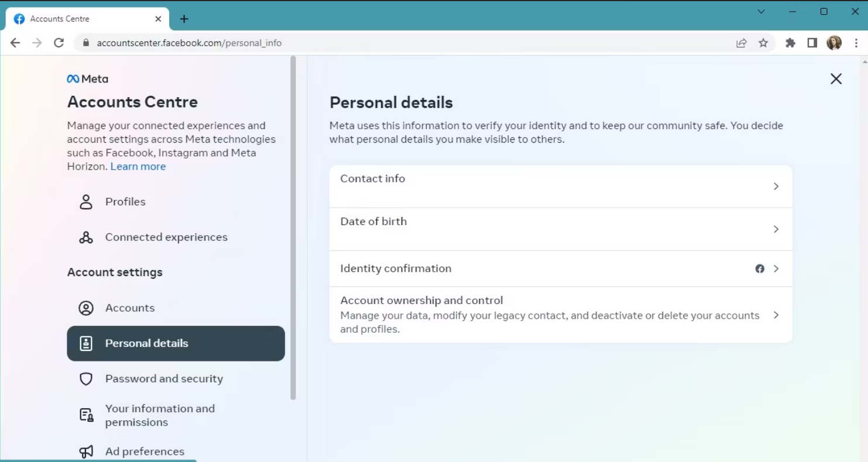The height and width of the screenshot is (462, 868).
Task: Click the site padlock icon
Action: [86, 43]
